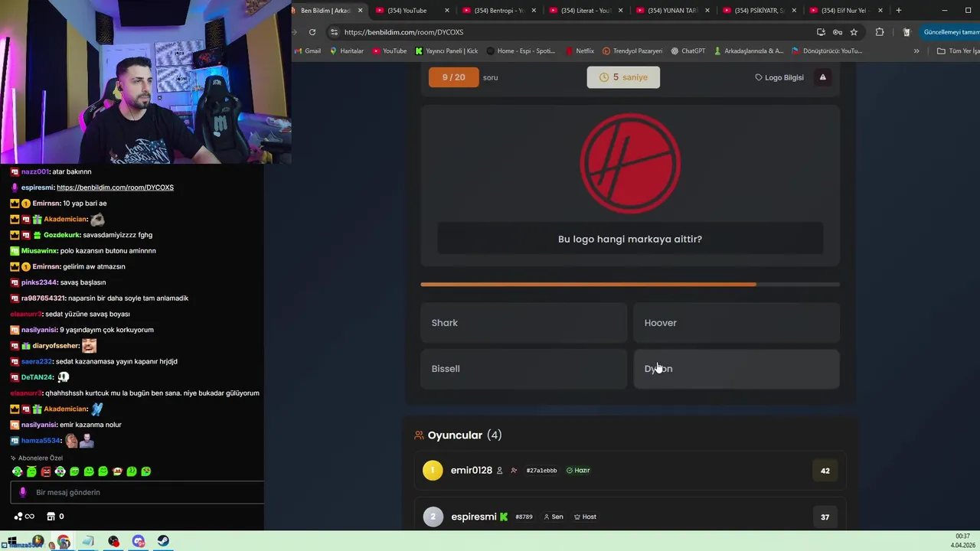
Task: Open the Extensions puzzle icon
Action: point(880,32)
